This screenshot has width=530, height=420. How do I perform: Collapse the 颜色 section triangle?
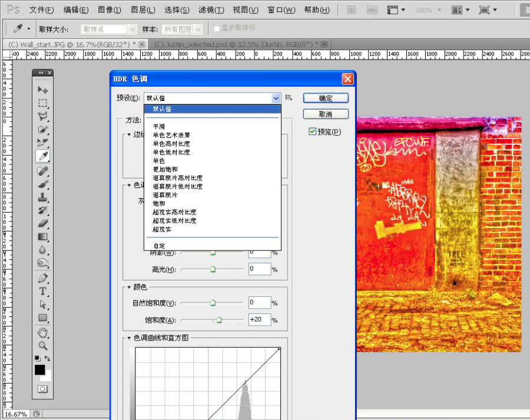coord(129,287)
